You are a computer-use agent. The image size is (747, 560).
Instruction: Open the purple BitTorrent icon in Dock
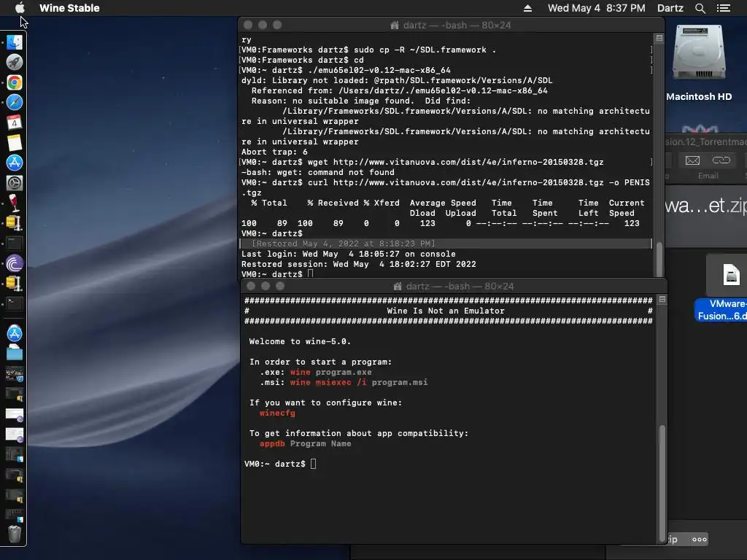point(15,263)
